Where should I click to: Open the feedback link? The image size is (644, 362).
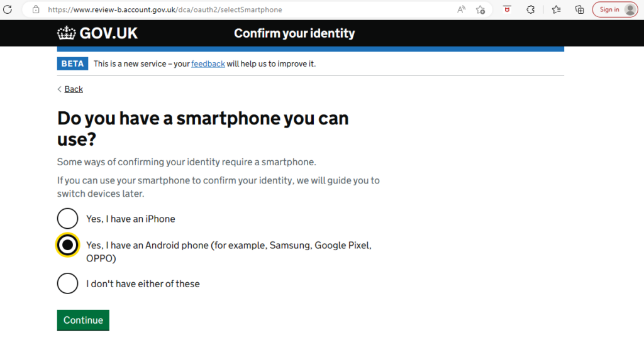click(208, 63)
